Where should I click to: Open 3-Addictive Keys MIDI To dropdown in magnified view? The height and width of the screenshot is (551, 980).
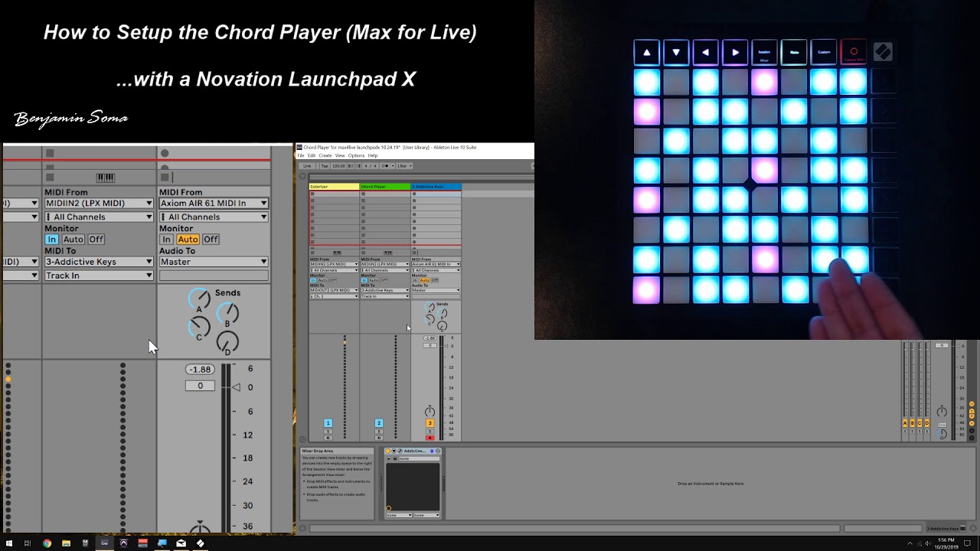(x=99, y=262)
